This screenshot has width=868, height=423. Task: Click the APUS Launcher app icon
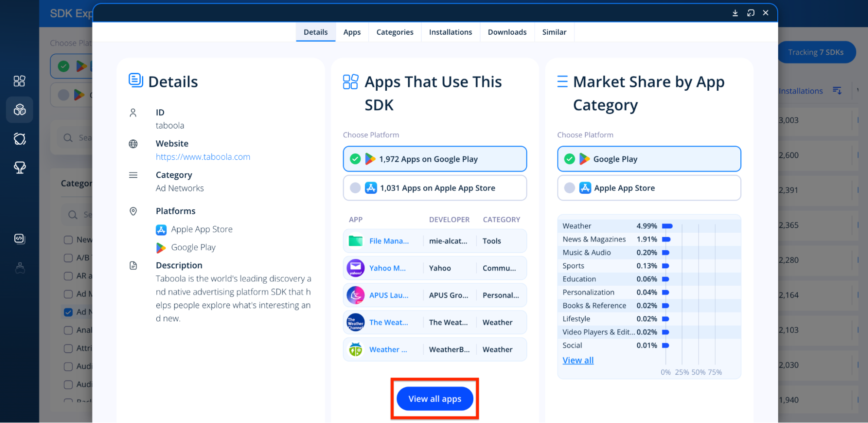pos(356,295)
